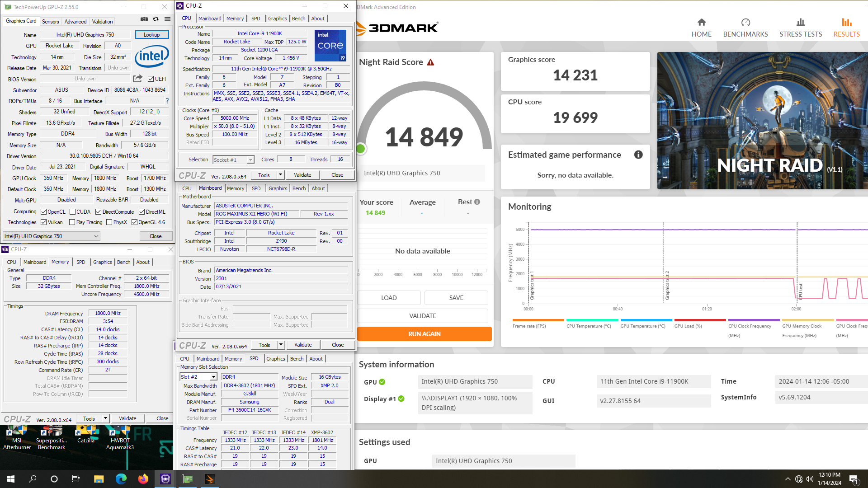Toggle the DirectCompute checkbox
Screen dimensions: 868x488
pos(98,211)
